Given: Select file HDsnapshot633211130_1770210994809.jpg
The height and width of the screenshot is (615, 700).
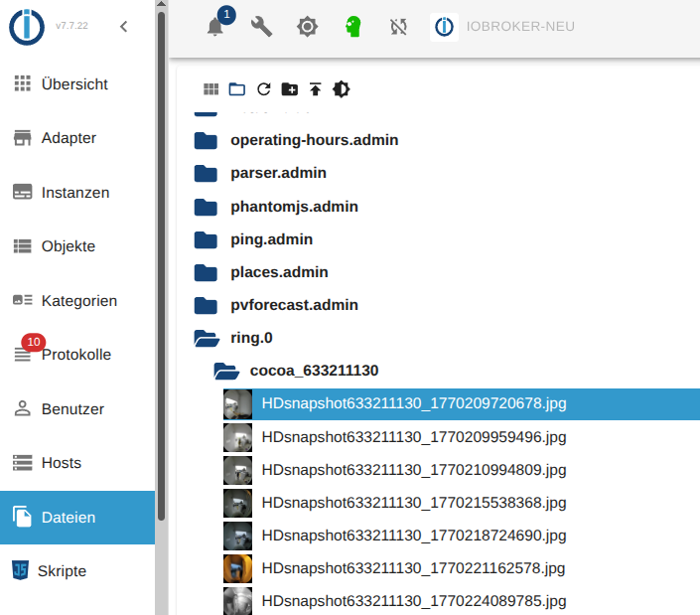Looking at the screenshot, I should (x=462, y=470).
